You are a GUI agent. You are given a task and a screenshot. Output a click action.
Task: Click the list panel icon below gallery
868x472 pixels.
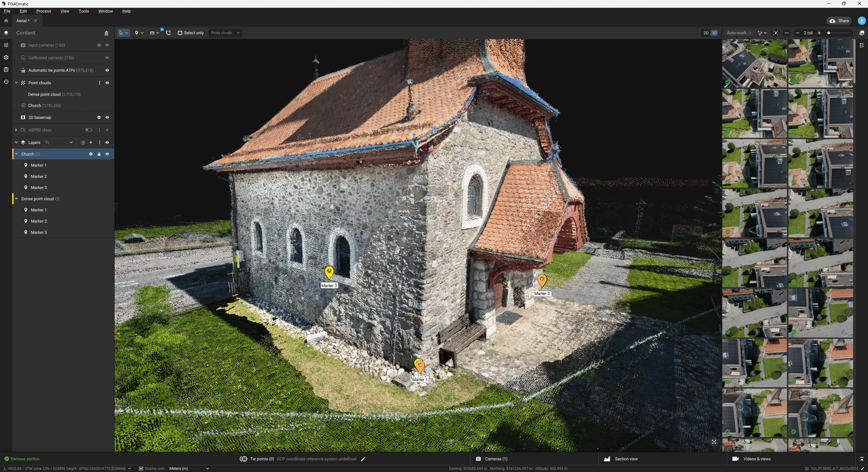[x=862, y=45]
